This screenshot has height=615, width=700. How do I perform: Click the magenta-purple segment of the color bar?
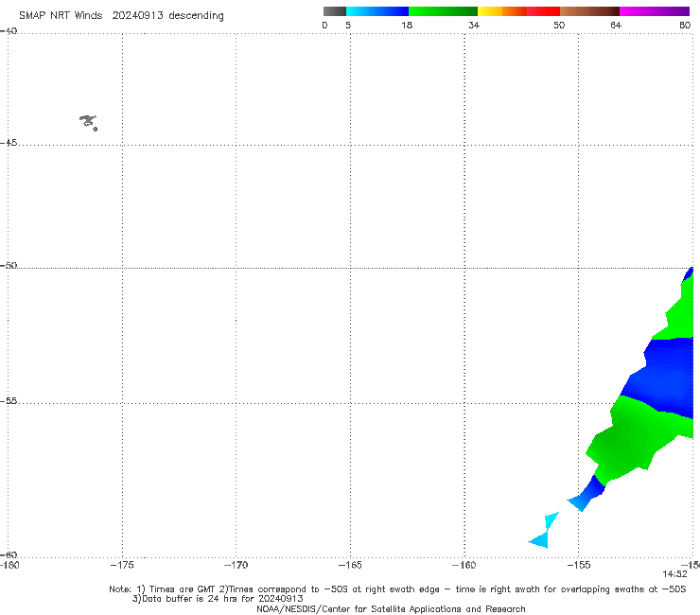point(655,11)
